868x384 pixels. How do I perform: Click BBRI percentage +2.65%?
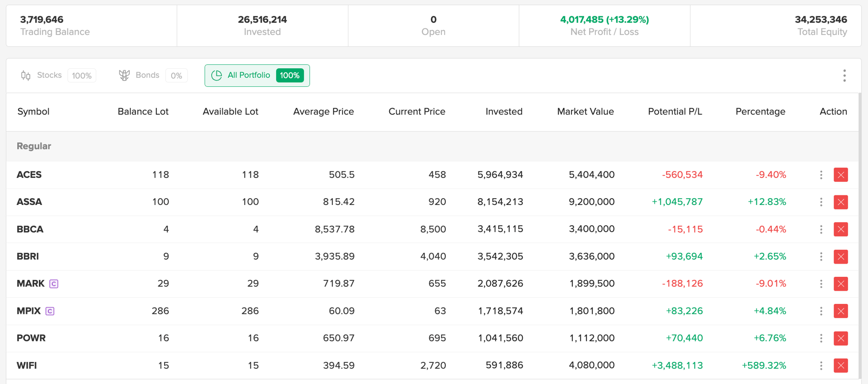pyautogui.click(x=770, y=256)
